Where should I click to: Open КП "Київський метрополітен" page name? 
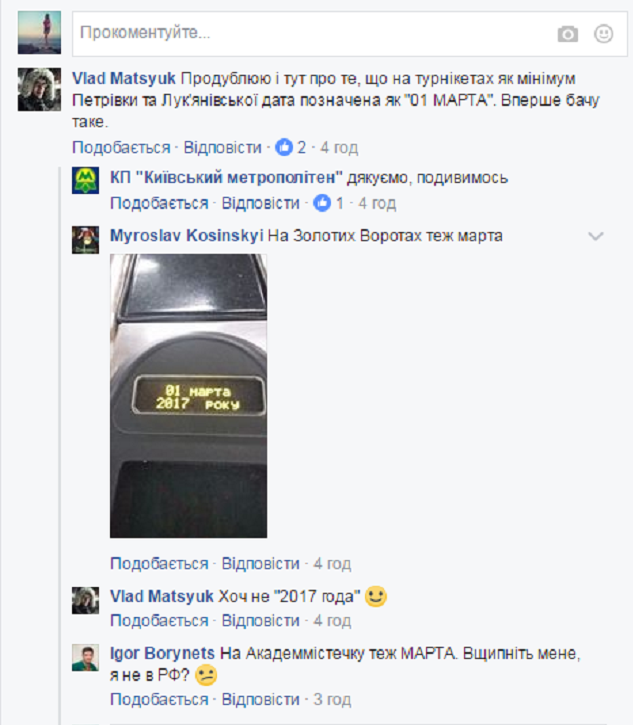coord(226,178)
